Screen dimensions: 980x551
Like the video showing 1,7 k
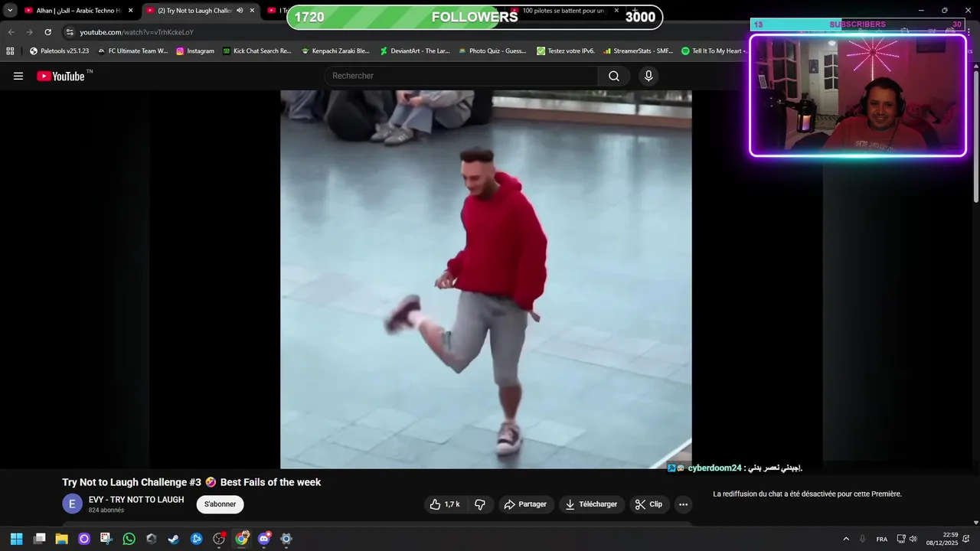[x=445, y=504]
